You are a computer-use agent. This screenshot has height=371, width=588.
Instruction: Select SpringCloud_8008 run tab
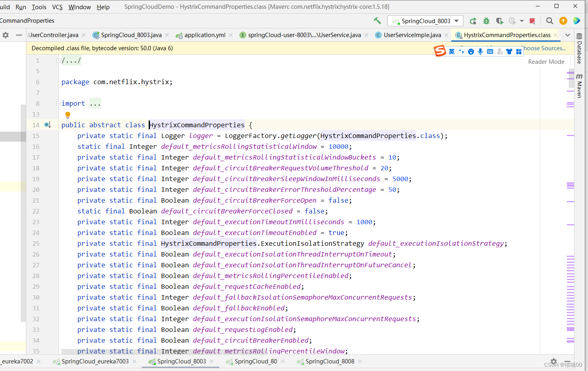point(330,361)
